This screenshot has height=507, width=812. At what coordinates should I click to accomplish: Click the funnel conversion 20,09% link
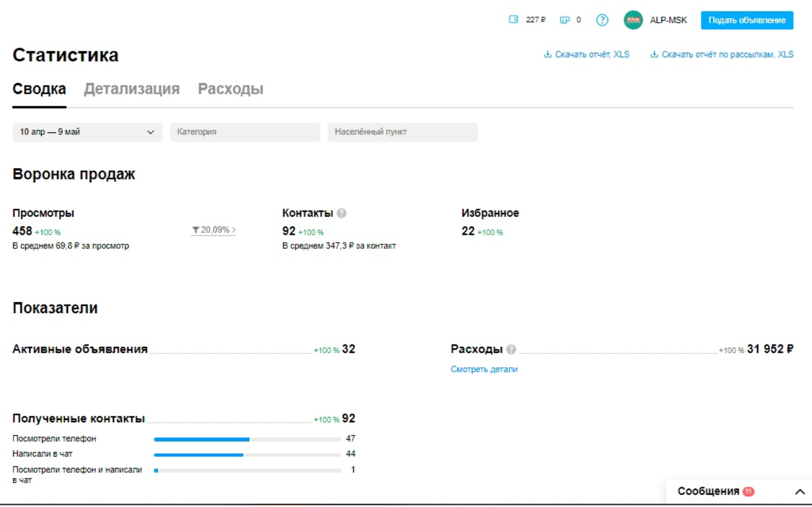pos(214,230)
